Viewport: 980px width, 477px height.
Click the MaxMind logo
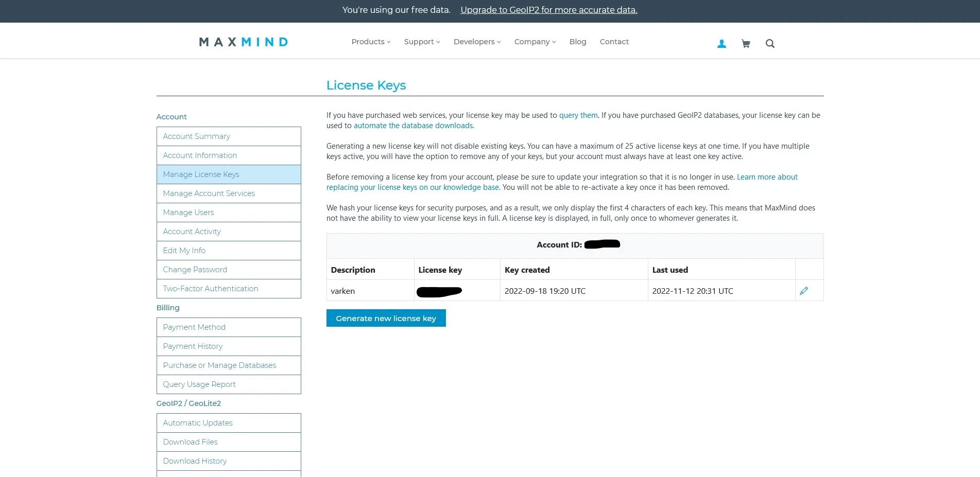pyautogui.click(x=243, y=42)
